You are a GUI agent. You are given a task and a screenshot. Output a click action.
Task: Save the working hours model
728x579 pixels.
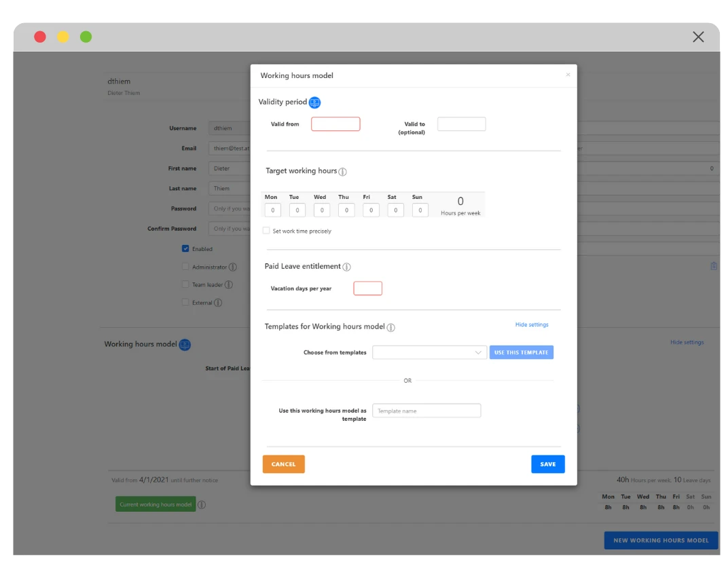(547, 464)
